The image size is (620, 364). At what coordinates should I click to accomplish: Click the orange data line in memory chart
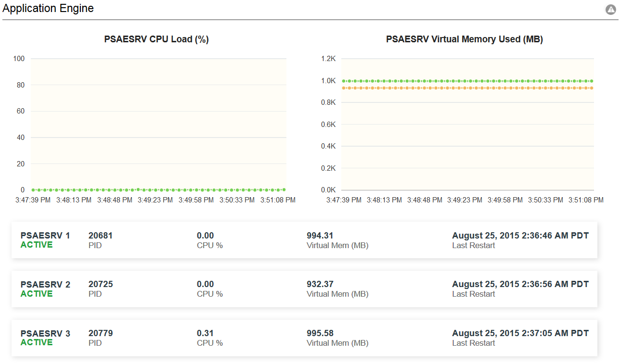(x=467, y=88)
